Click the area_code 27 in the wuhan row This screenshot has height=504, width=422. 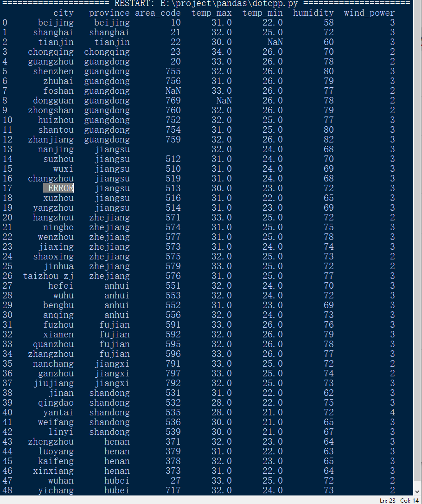tap(176, 480)
